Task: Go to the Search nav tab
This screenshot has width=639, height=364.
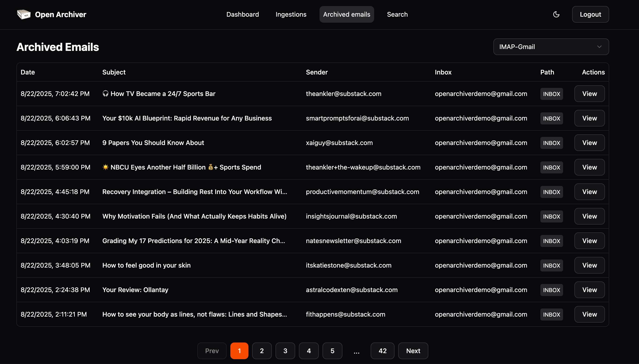Action: [x=397, y=14]
